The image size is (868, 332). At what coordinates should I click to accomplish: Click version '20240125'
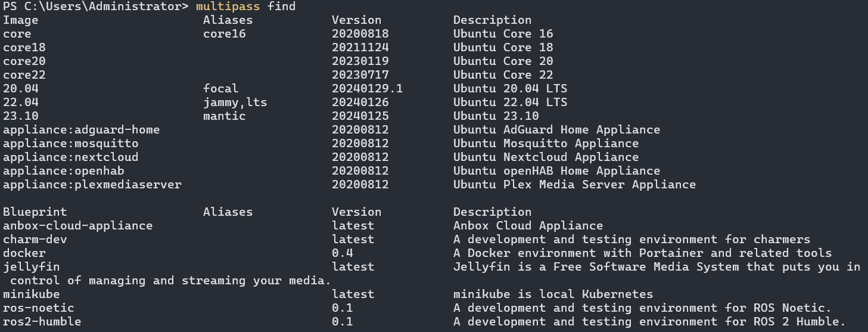[x=360, y=116]
